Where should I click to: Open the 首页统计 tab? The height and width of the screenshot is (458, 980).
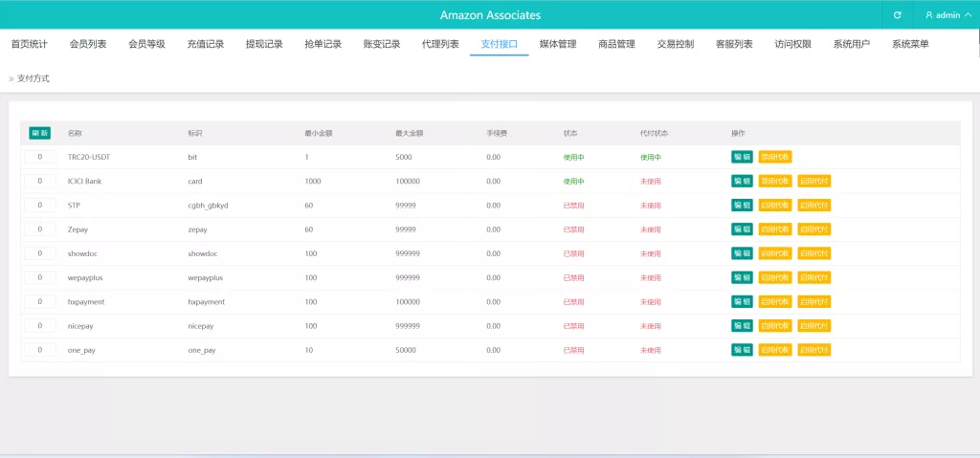point(30,44)
